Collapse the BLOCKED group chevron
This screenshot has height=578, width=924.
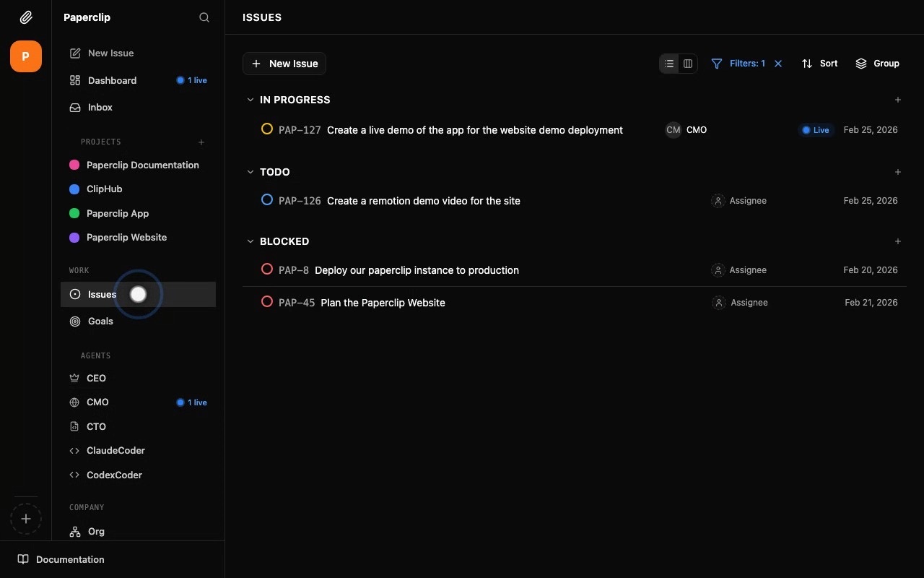click(x=250, y=241)
